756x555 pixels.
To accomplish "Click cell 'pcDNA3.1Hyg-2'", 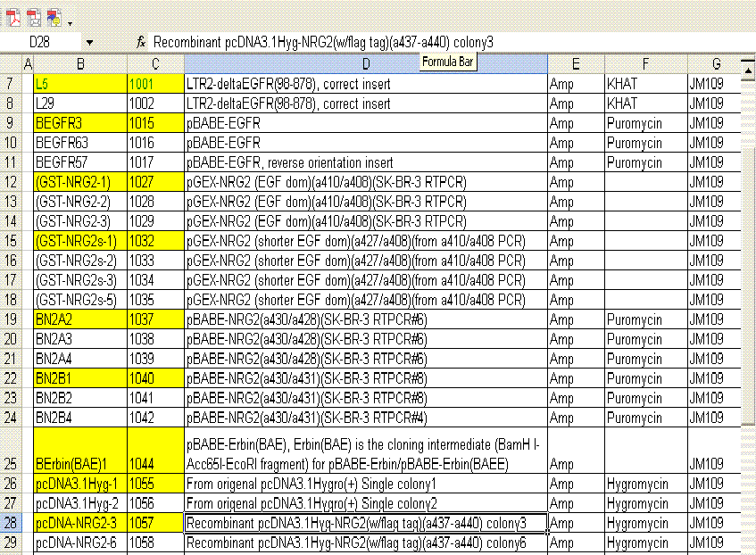I will 80,503.
